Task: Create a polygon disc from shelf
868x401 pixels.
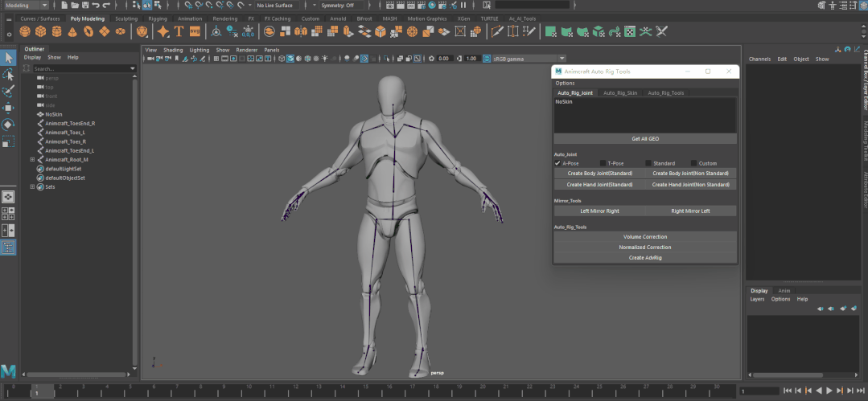Action: point(120,31)
